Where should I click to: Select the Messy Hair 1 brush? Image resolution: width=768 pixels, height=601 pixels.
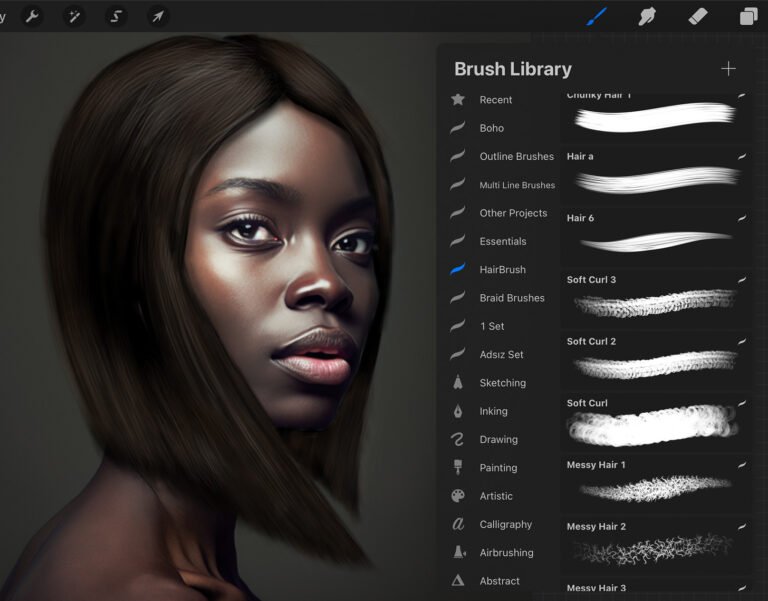point(655,484)
